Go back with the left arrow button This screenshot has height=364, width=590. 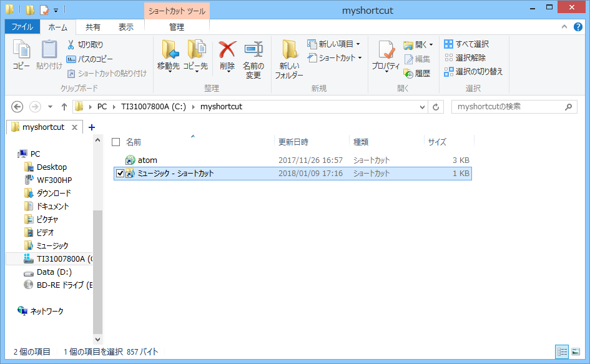(x=17, y=107)
